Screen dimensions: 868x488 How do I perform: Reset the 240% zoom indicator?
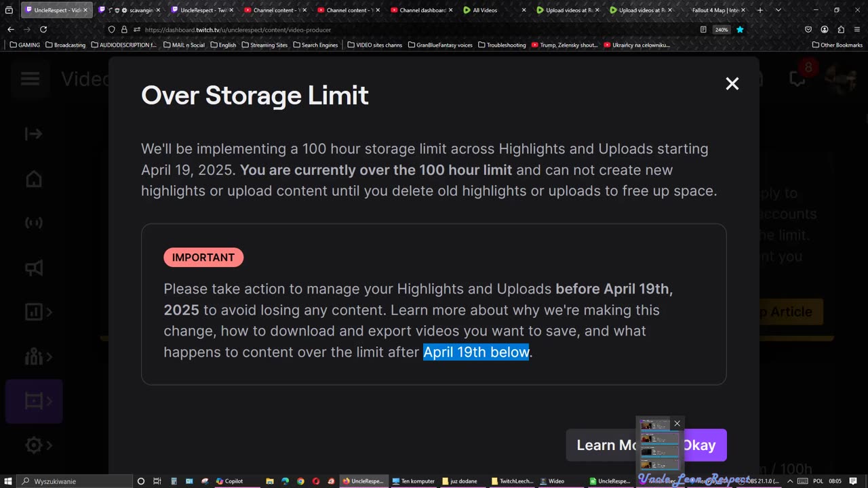[x=722, y=30]
